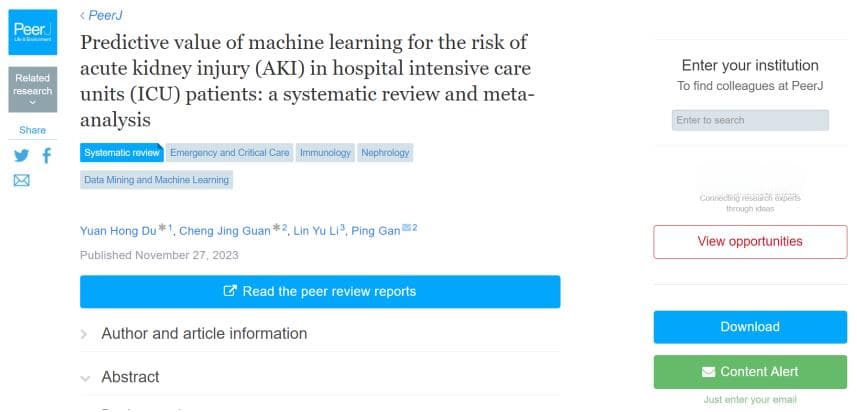Share article by email envelope icon
Viewport: 857px width, 412px height.
pyautogui.click(x=21, y=180)
